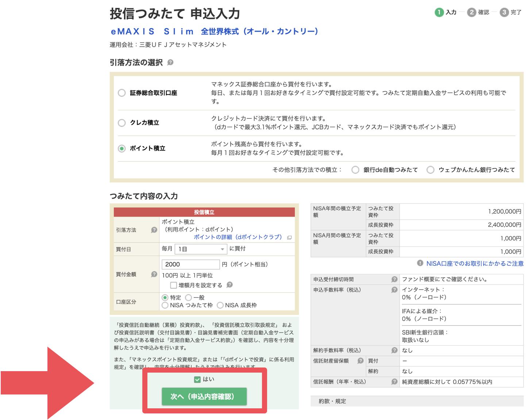532x420 pixels.
Task: Open ポイントの詳細（dポイントクラブ） link
Action: tap(238, 237)
